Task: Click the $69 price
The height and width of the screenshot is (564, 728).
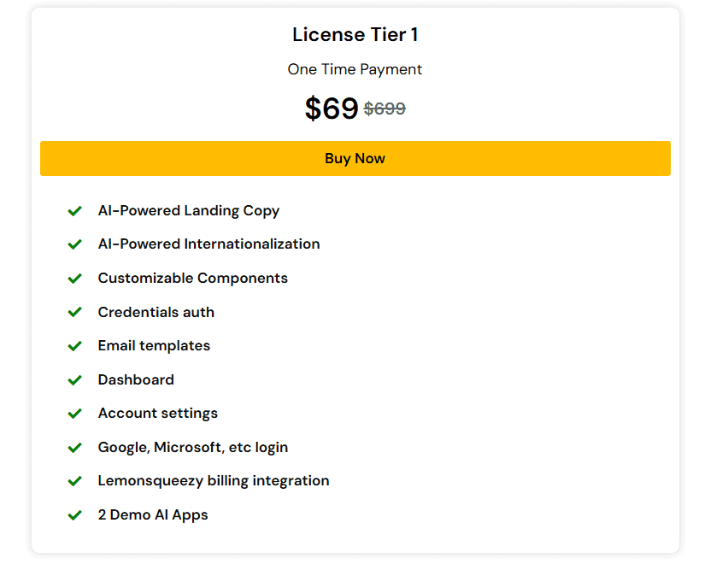Action: pos(332,109)
